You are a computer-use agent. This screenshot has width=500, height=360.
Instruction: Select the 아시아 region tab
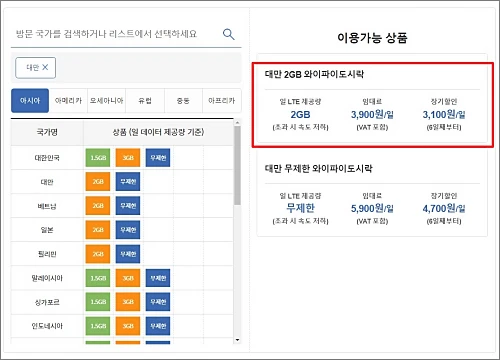pos(30,100)
